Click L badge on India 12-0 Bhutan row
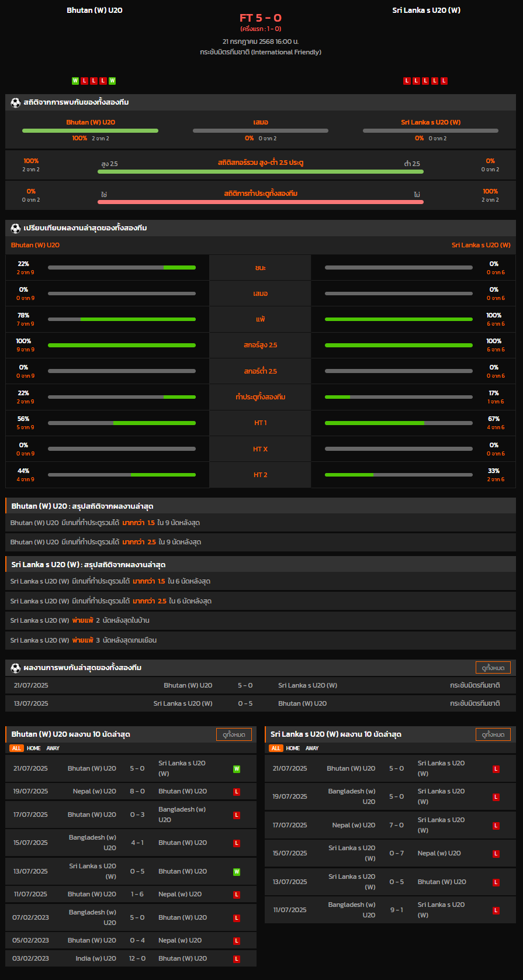This screenshot has height=980, width=523. (x=237, y=959)
